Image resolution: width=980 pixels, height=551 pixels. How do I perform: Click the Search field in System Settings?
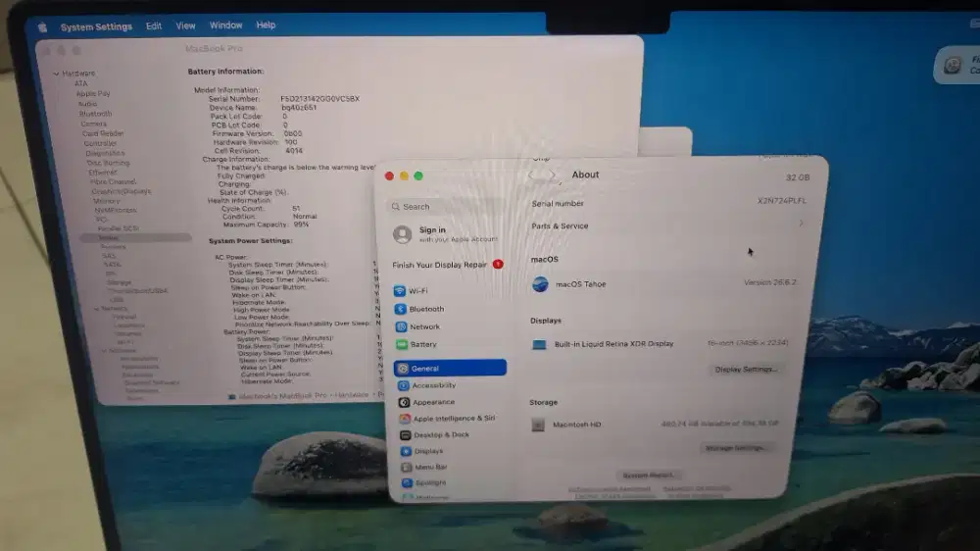(x=447, y=207)
